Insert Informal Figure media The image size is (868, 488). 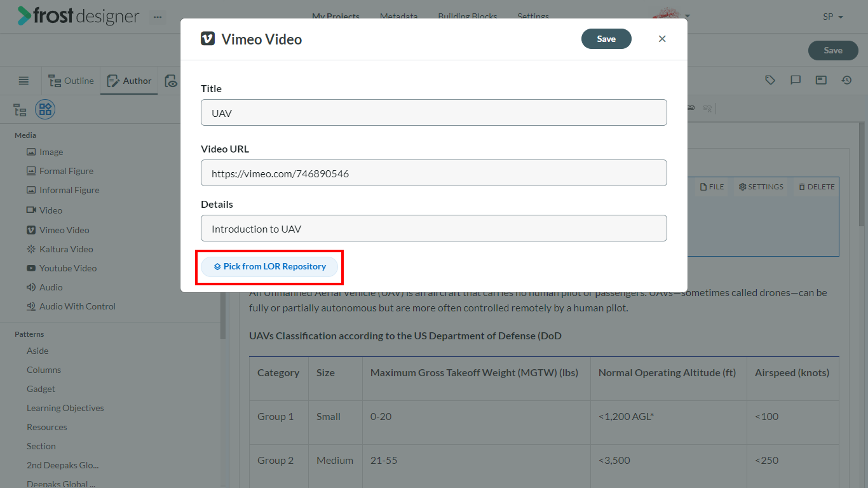pos(69,190)
